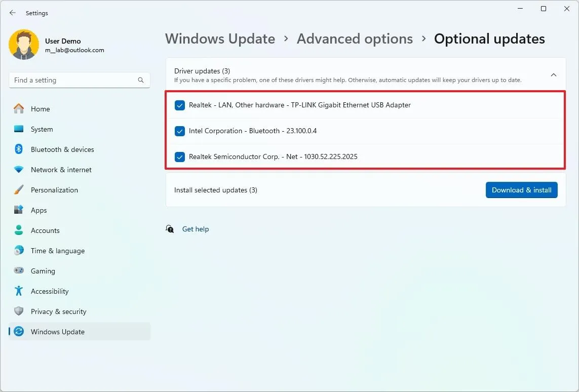The width and height of the screenshot is (579, 392).
Task: Open the Get help link
Action: point(196,229)
